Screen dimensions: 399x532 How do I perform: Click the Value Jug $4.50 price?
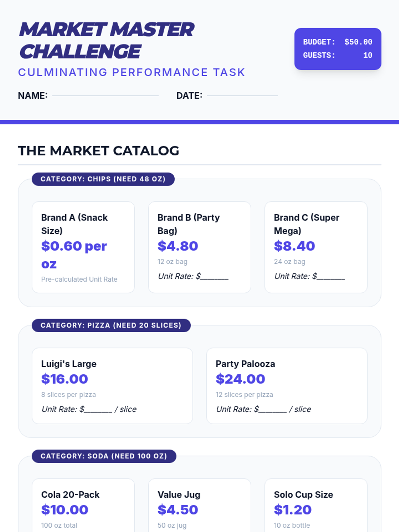pos(178,510)
